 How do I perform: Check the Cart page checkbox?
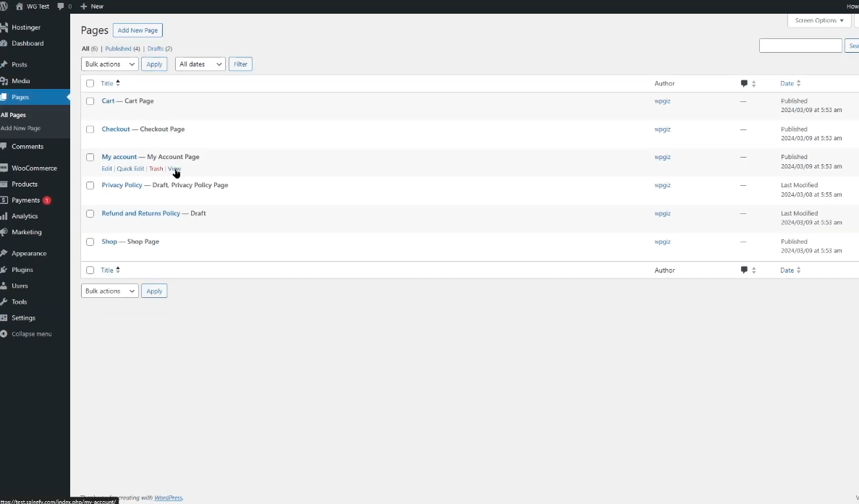click(90, 101)
